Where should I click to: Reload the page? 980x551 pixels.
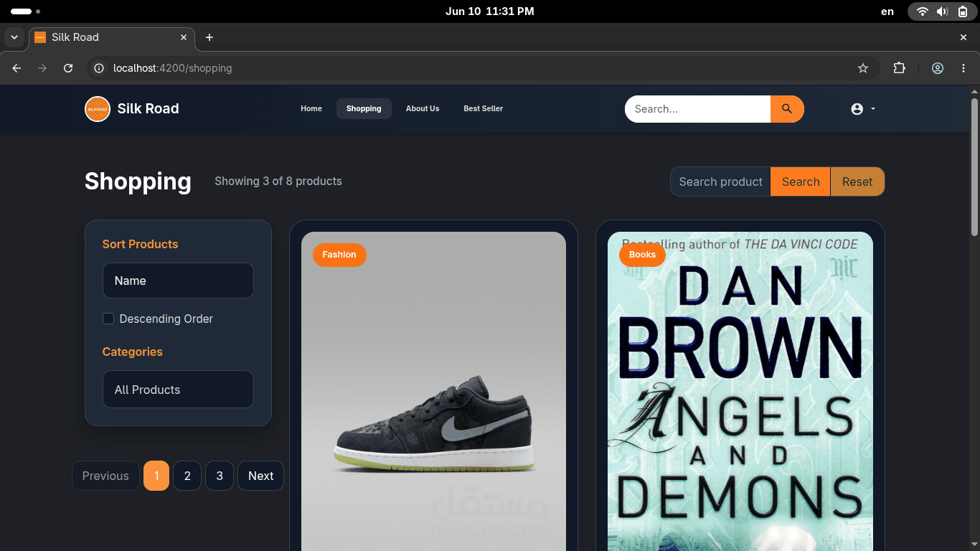pos(68,68)
